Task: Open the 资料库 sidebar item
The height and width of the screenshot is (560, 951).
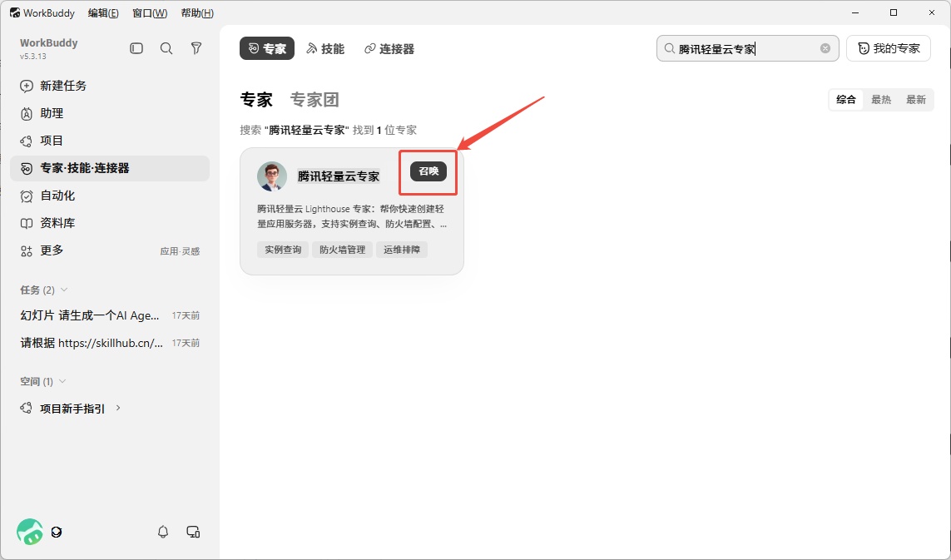Action: click(110, 223)
